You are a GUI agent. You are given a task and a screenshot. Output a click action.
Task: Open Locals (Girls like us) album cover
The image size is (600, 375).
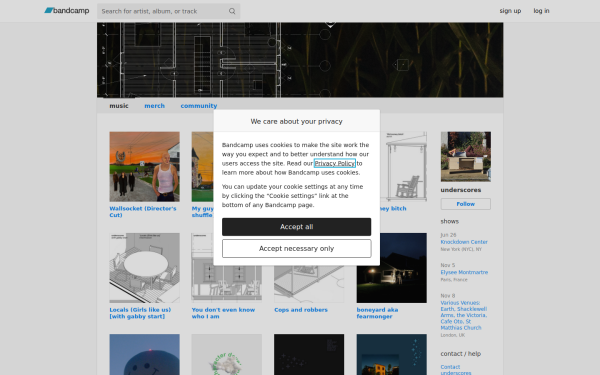tap(144, 268)
